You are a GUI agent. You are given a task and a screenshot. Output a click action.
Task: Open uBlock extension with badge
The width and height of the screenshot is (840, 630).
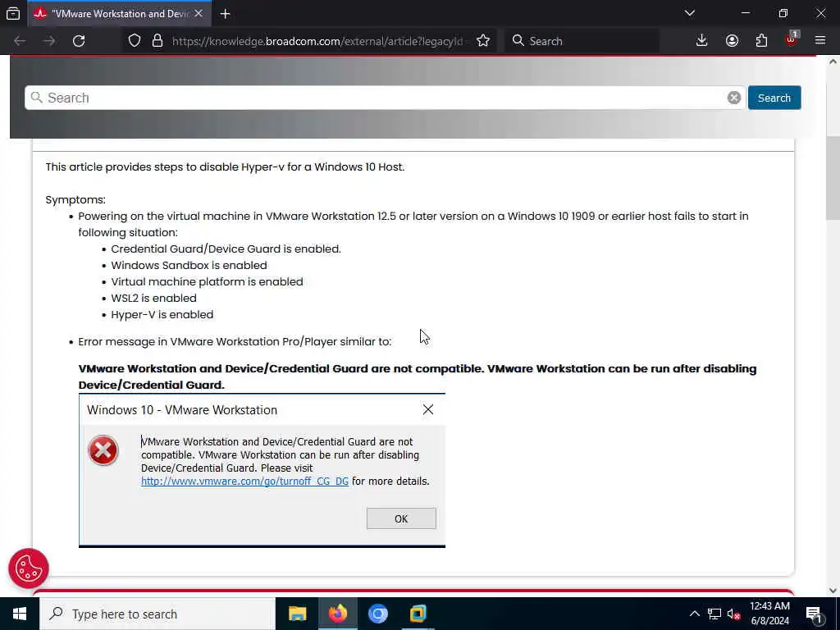[792, 39]
